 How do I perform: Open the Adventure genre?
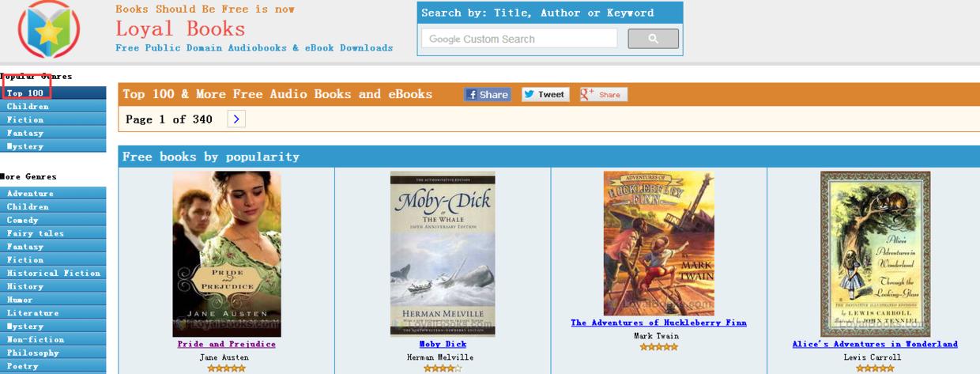pos(53,193)
